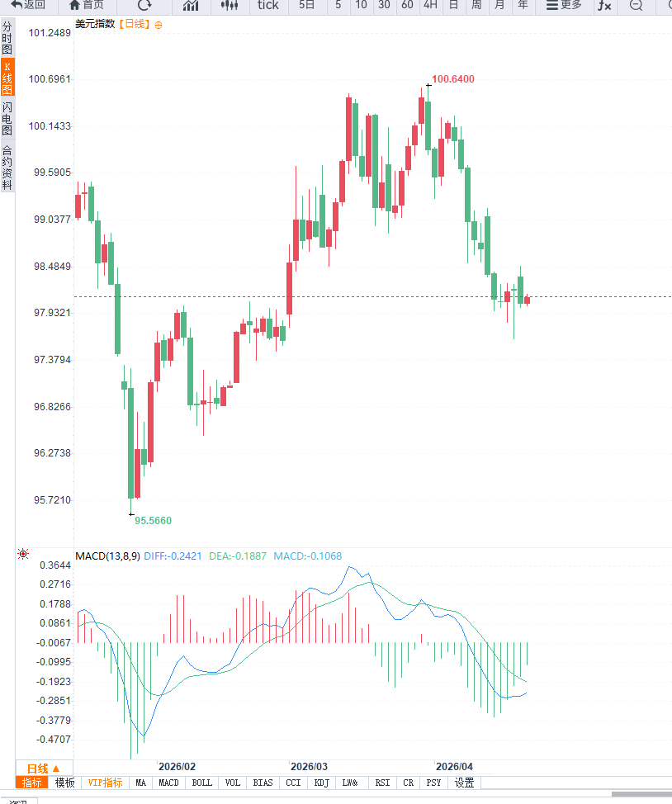
Task: Select the 日 daily period
Action: click(453, 5)
